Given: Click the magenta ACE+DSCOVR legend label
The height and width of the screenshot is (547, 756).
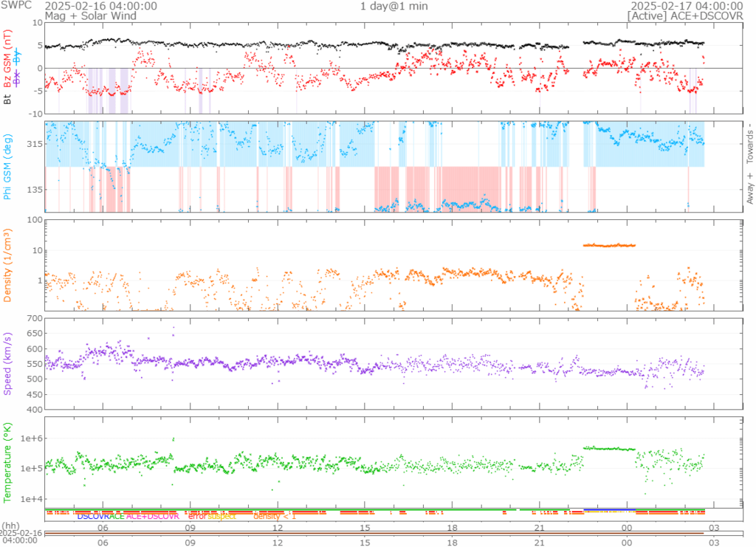Looking at the screenshot, I should [x=152, y=516].
